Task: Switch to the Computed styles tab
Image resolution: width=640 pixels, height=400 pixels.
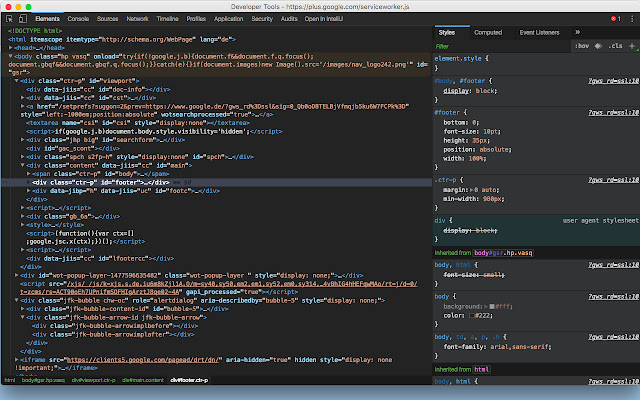Action: pyautogui.click(x=488, y=33)
